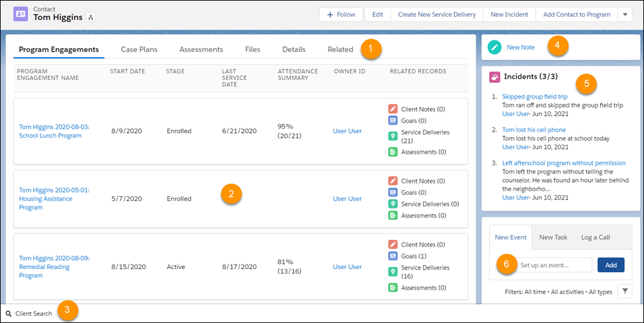This screenshot has height=323, width=644.
Task: Open Tom Higgins 2020-05-01 Housing Assistance Program link
Action: (54, 199)
